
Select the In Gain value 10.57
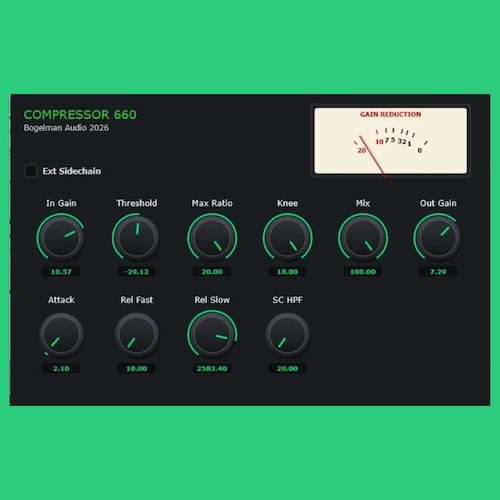[61, 272]
